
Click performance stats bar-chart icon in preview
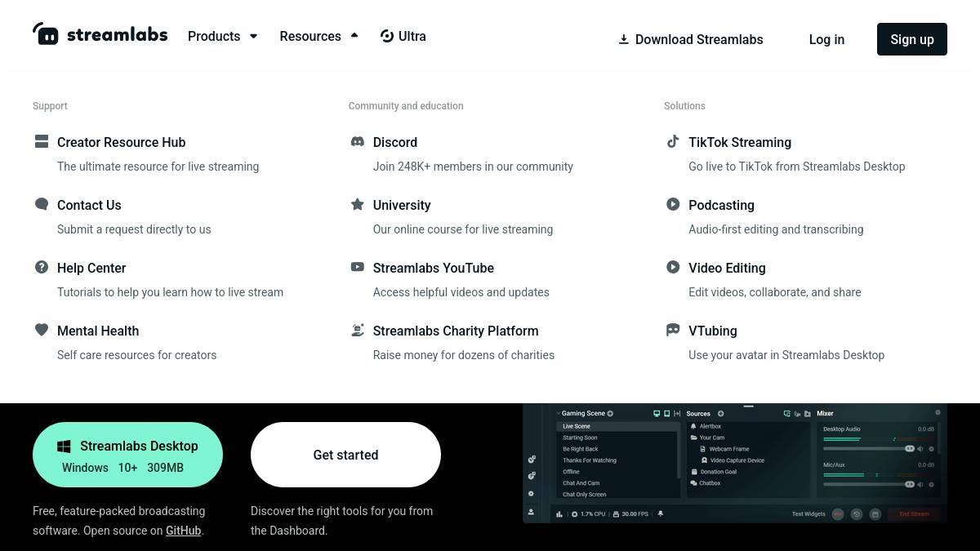(559, 514)
